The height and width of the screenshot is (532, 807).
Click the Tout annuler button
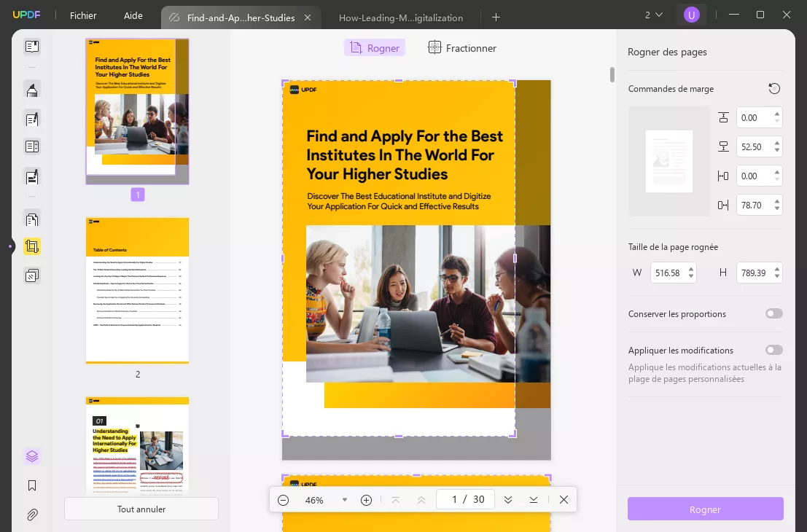[141, 509]
